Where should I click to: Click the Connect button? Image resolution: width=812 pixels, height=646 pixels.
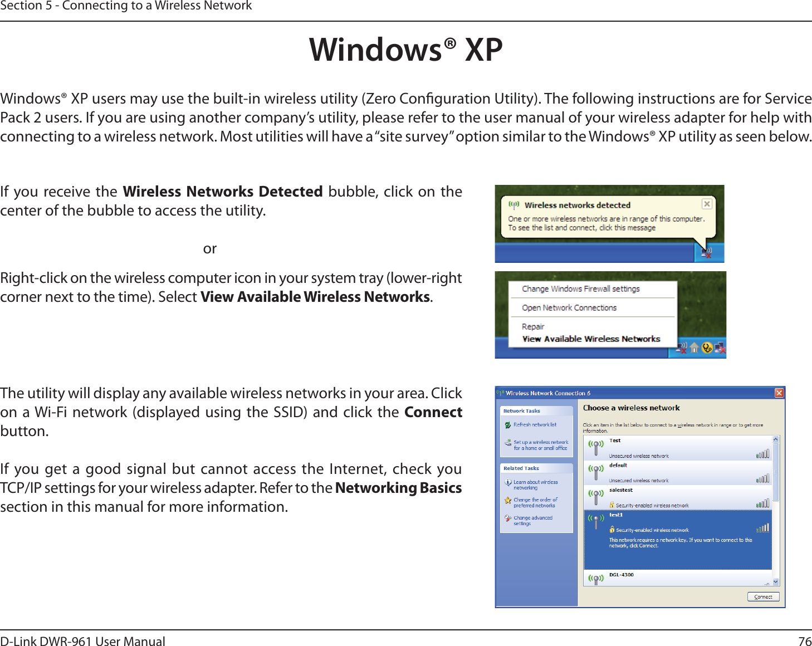(763, 597)
